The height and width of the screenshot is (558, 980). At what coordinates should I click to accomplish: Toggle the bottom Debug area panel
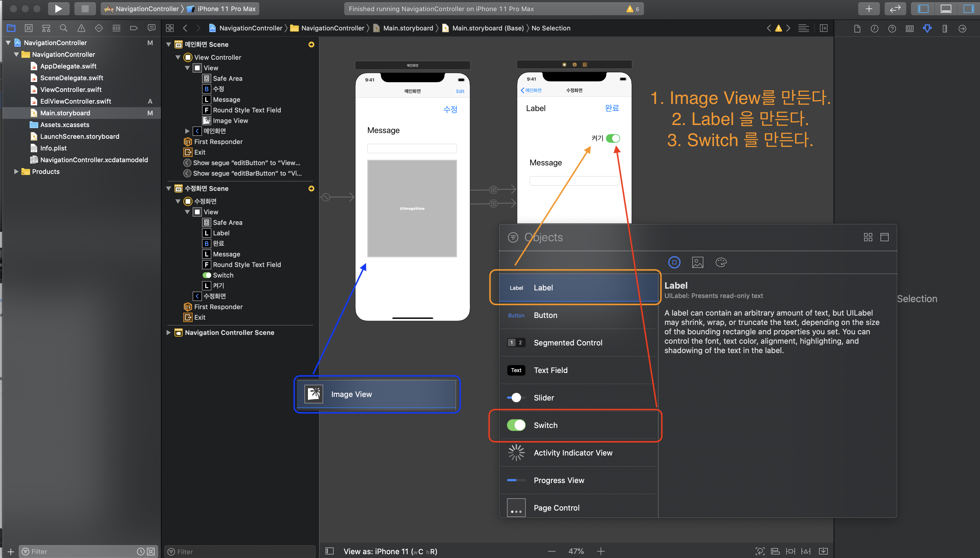click(945, 8)
